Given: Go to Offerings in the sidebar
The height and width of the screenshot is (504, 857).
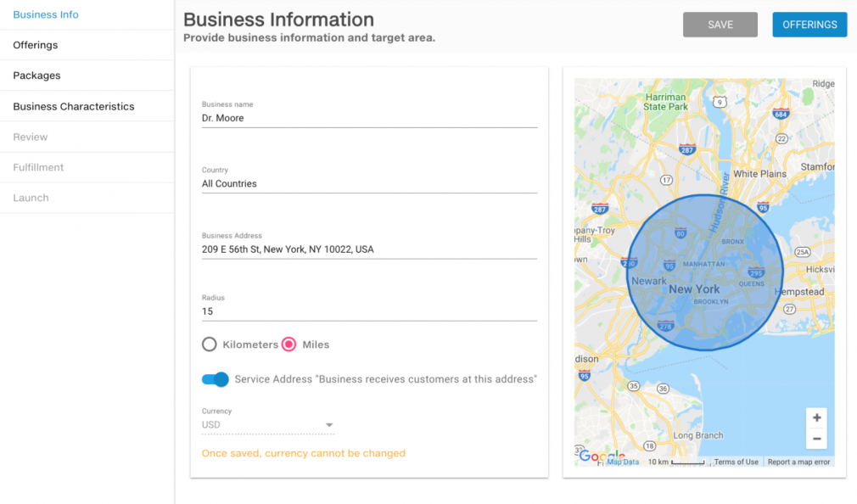Looking at the screenshot, I should (x=36, y=45).
